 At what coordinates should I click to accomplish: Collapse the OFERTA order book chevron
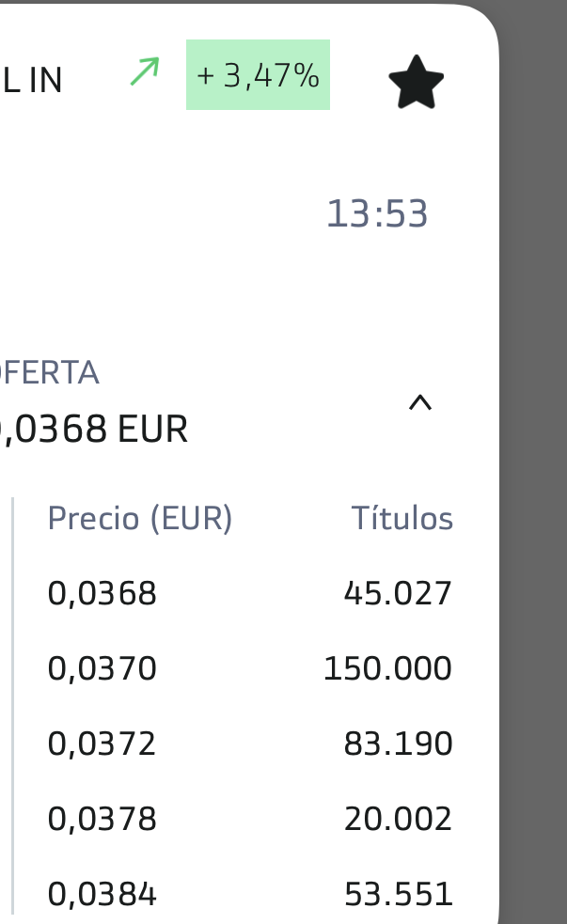point(419,403)
